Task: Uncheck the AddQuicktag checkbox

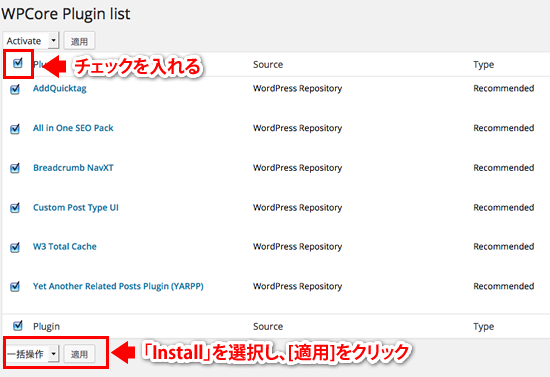Action: click(15, 89)
